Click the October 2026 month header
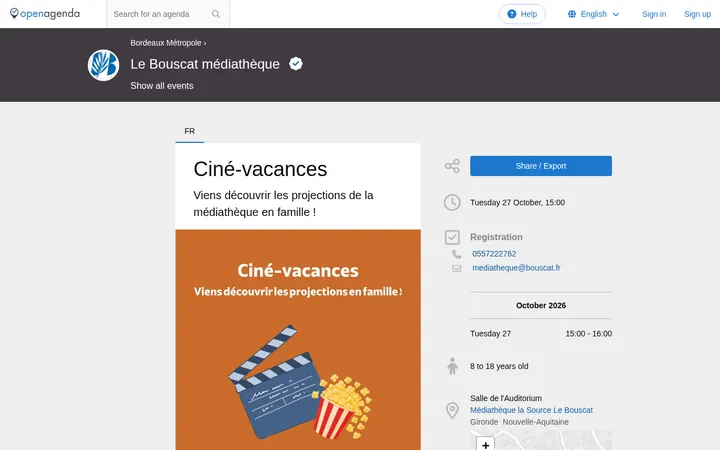This screenshot has height=450, width=720. (540, 305)
